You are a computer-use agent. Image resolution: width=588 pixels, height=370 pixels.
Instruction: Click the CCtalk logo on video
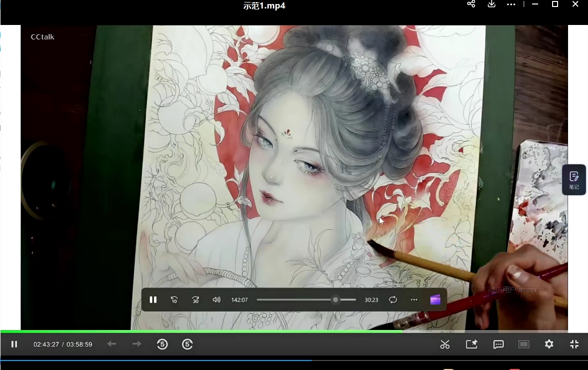(42, 37)
